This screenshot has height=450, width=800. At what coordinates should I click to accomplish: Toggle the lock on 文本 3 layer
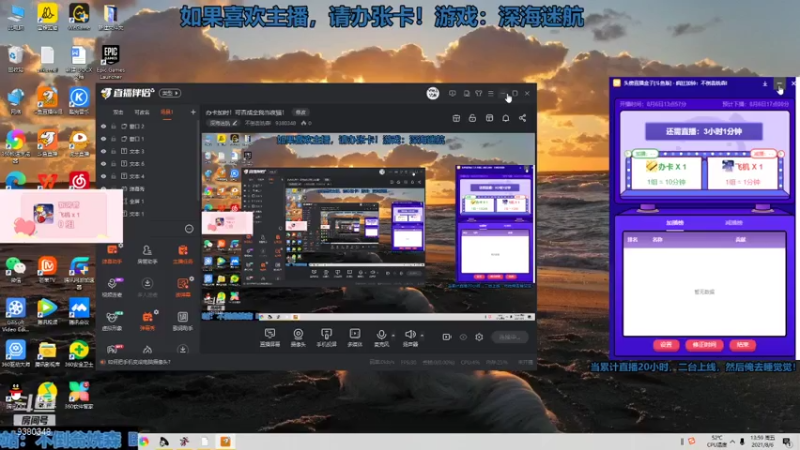pos(113,151)
